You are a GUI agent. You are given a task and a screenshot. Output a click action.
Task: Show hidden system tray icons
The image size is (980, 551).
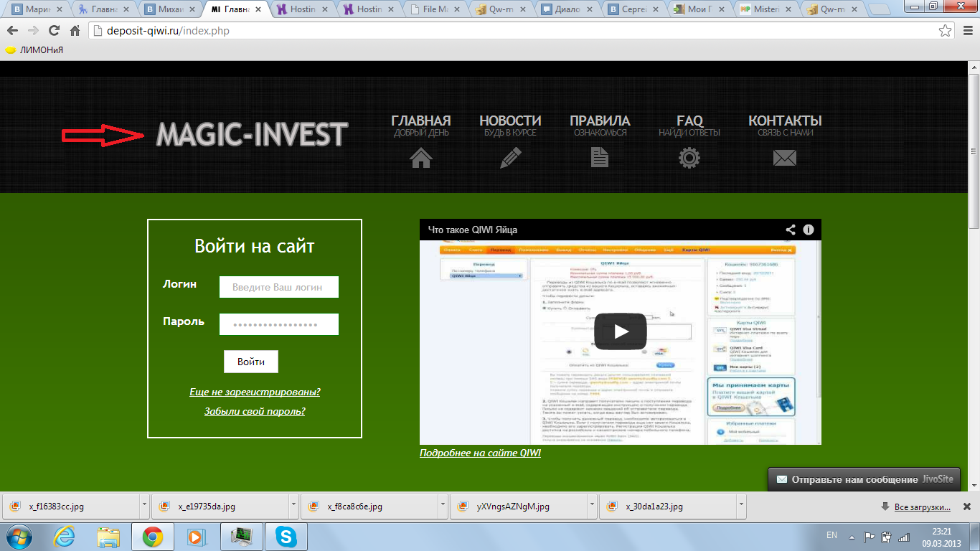click(x=852, y=537)
